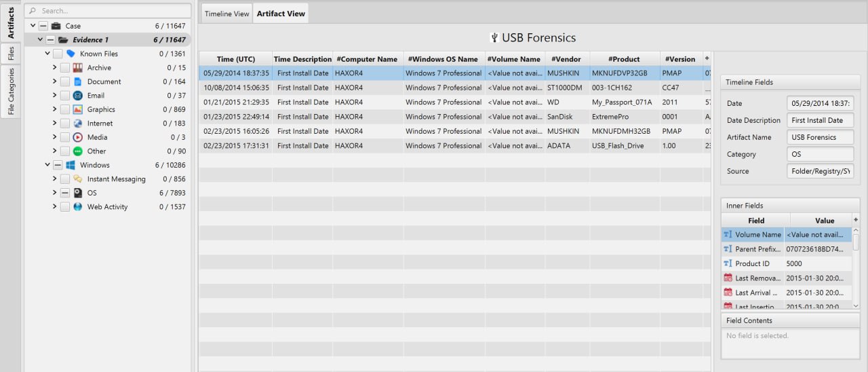Click the Instant Messaging chat icon
The width and height of the screenshot is (868, 372).
[x=78, y=179]
